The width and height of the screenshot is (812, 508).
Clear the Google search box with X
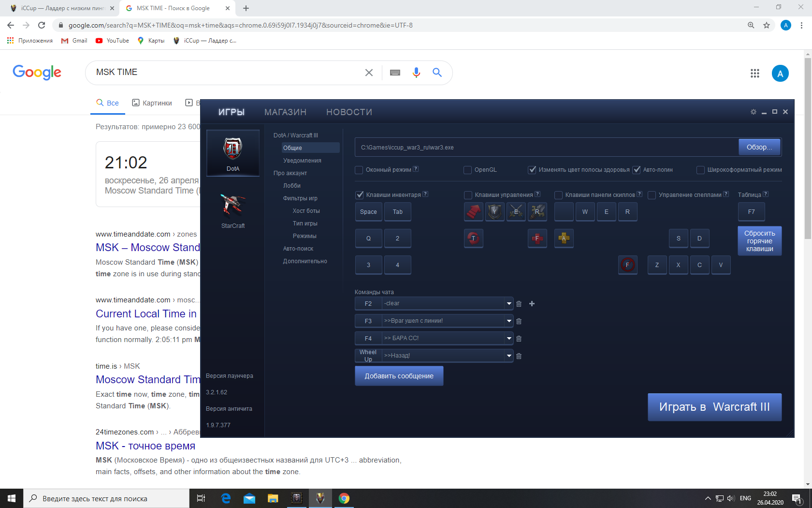pyautogui.click(x=369, y=73)
